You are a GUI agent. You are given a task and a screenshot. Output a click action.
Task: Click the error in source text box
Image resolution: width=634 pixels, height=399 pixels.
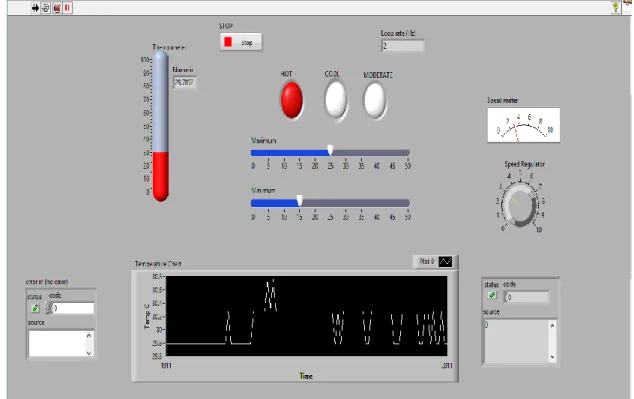tap(57, 344)
